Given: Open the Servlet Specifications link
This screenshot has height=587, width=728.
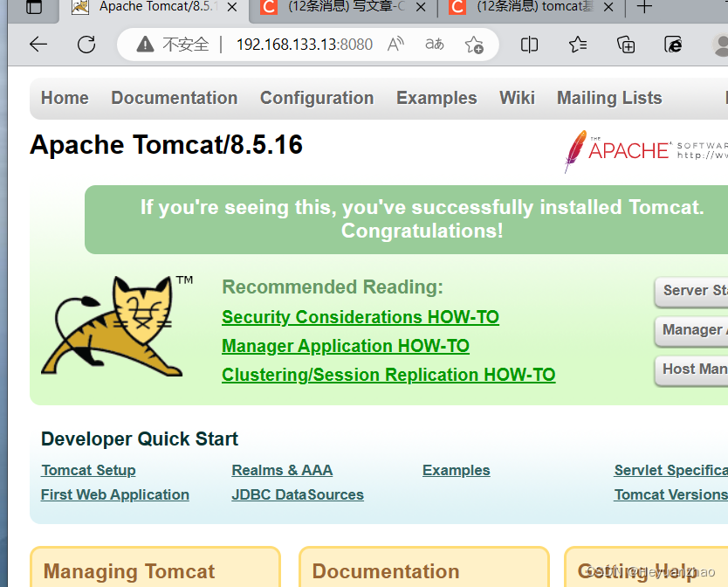Looking at the screenshot, I should coord(671,470).
